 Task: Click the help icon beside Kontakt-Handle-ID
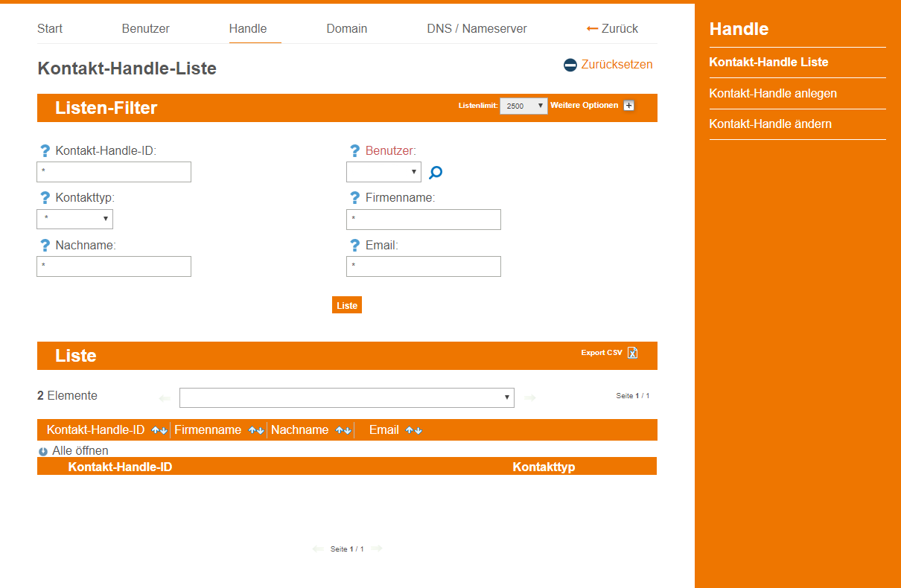44,151
